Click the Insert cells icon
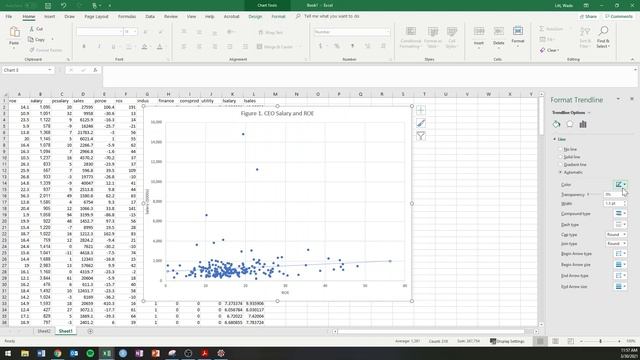The height and width of the screenshot is (360, 640). pyautogui.click(x=479, y=32)
